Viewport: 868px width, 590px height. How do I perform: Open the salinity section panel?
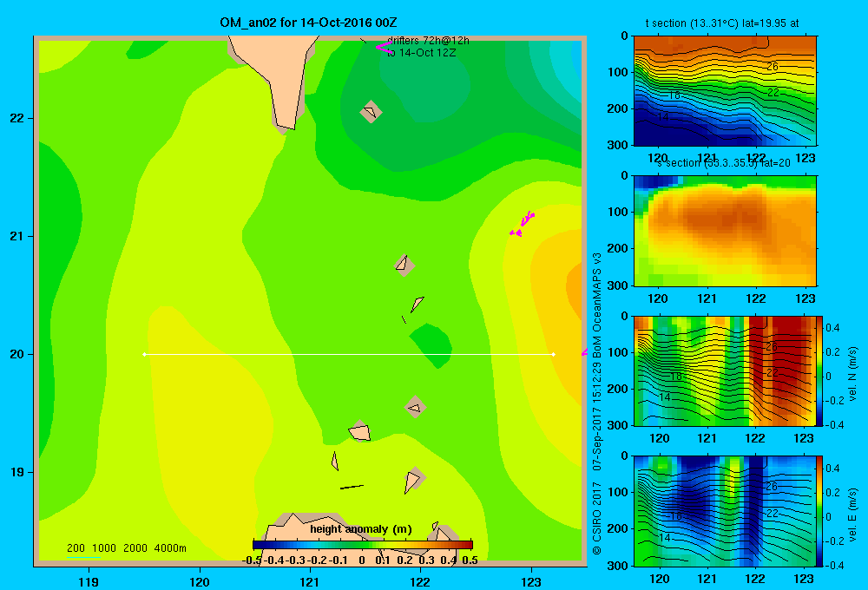[725, 231]
